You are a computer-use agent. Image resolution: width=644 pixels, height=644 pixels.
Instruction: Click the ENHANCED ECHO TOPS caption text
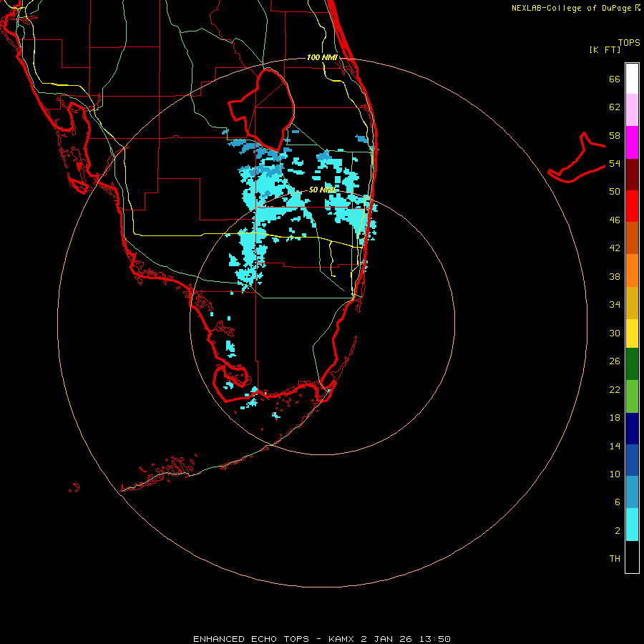tap(251, 639)
